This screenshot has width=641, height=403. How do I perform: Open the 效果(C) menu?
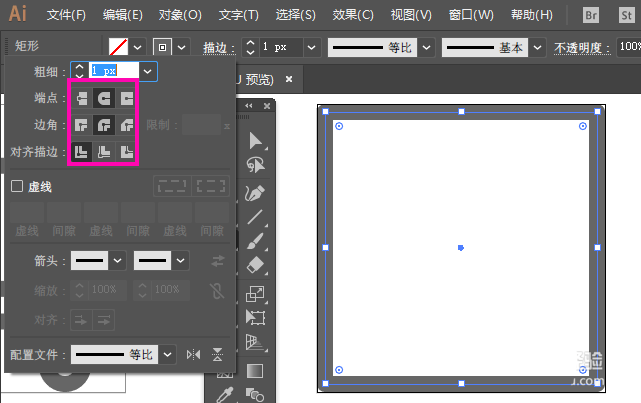click(x=353, y=15)
